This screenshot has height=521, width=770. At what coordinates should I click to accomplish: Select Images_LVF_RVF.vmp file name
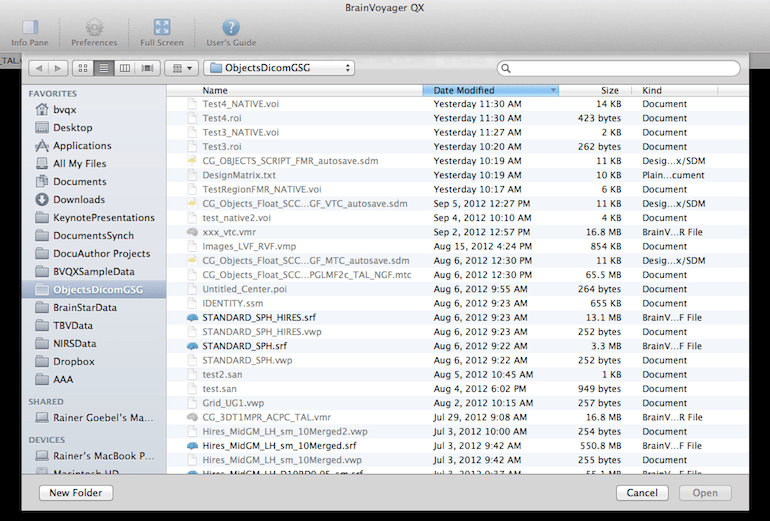tap(249, 247)
